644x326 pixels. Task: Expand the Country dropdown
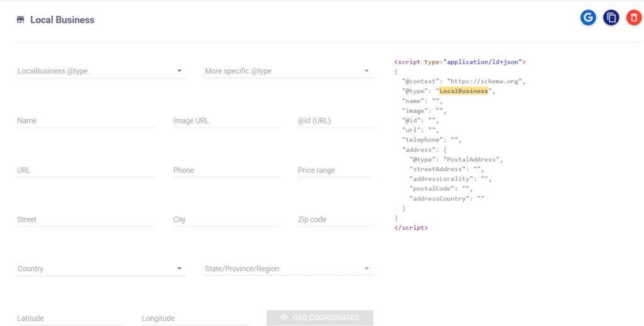tap(101, 269)
